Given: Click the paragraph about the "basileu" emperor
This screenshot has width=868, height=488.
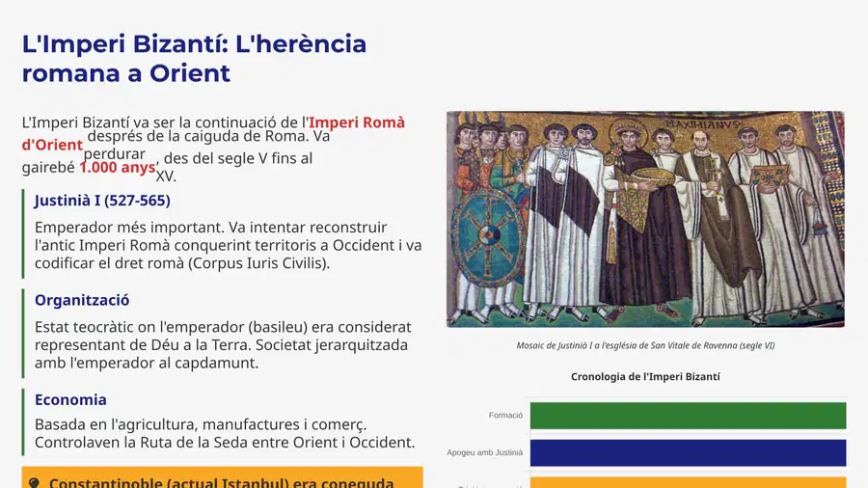Looking at the screenshot, I should 223,344.
